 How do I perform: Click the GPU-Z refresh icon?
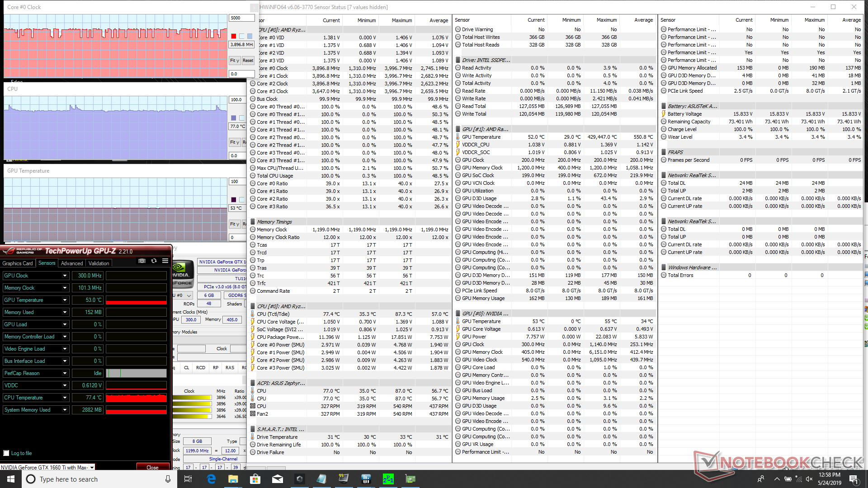[154, 261]
